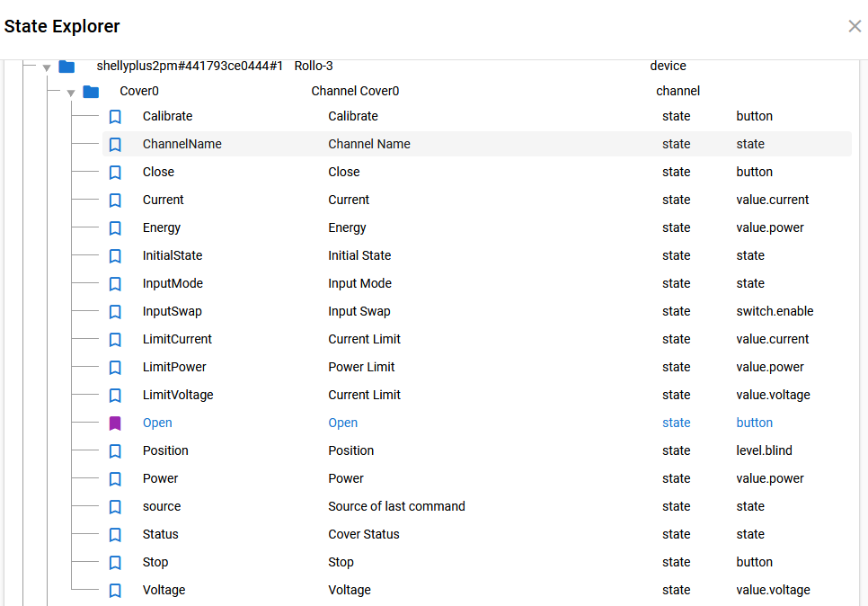Click the shellyplus2pm device folder icon
The height and width of the screenshot is (606, 868).
[66, 67]
